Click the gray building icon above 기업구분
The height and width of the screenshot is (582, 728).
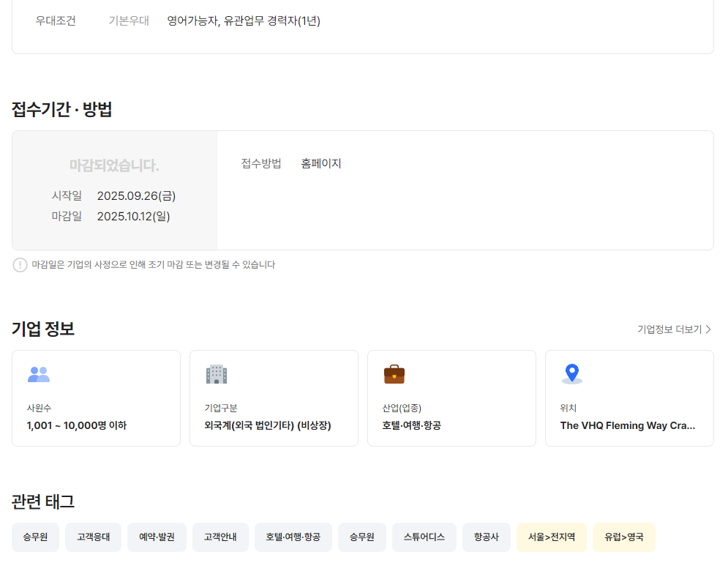click(x=217, y=375)
